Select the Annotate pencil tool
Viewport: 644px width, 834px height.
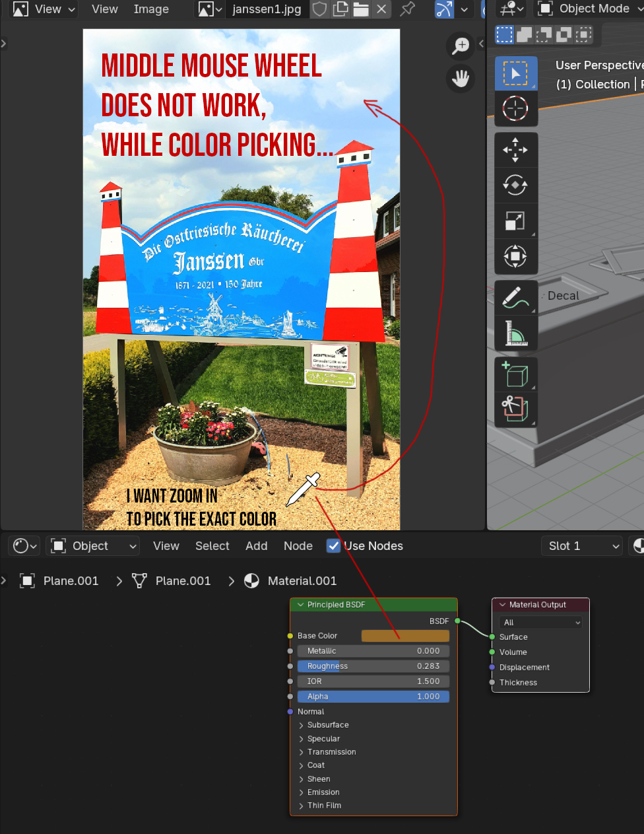516,298
